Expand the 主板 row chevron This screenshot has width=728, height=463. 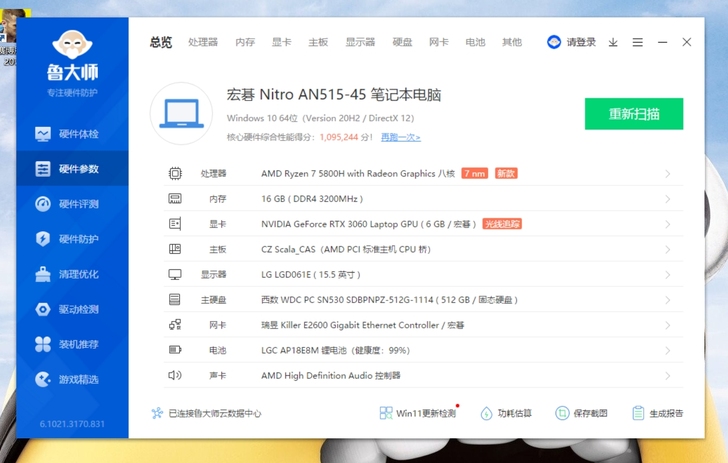668,249
